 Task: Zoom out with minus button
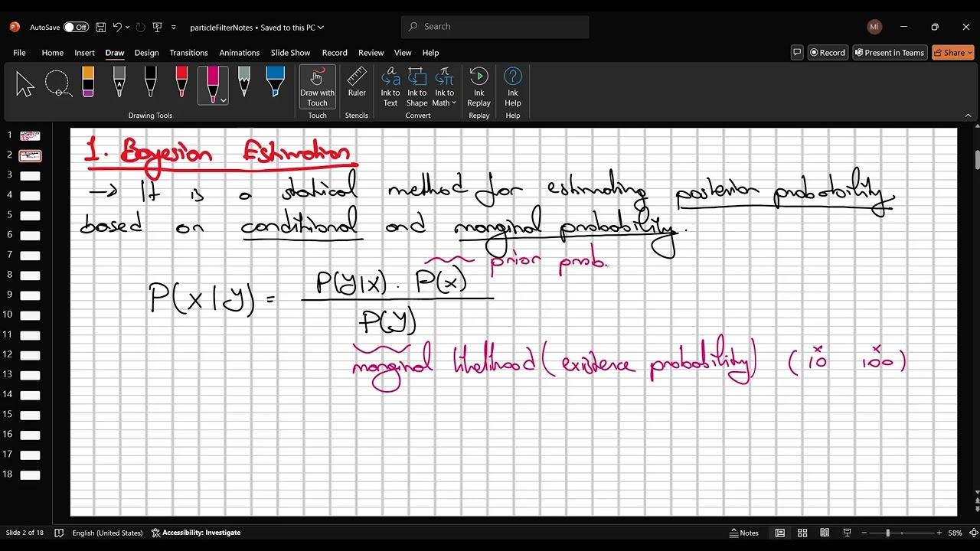(x=864, y=533)
